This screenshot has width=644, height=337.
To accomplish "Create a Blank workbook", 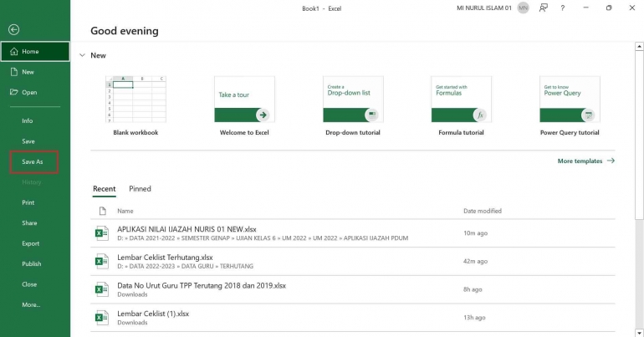I will [136, 106].
